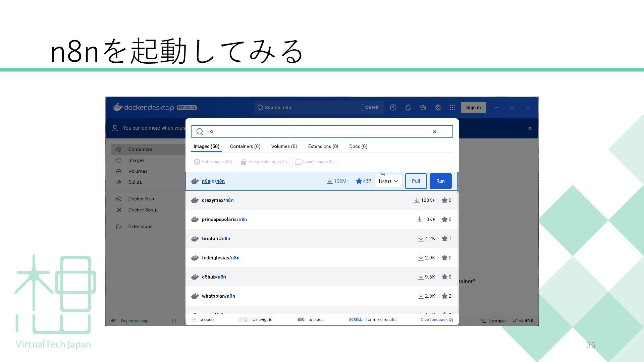Open the Terminal in status bar

click(x=494, y=321)
